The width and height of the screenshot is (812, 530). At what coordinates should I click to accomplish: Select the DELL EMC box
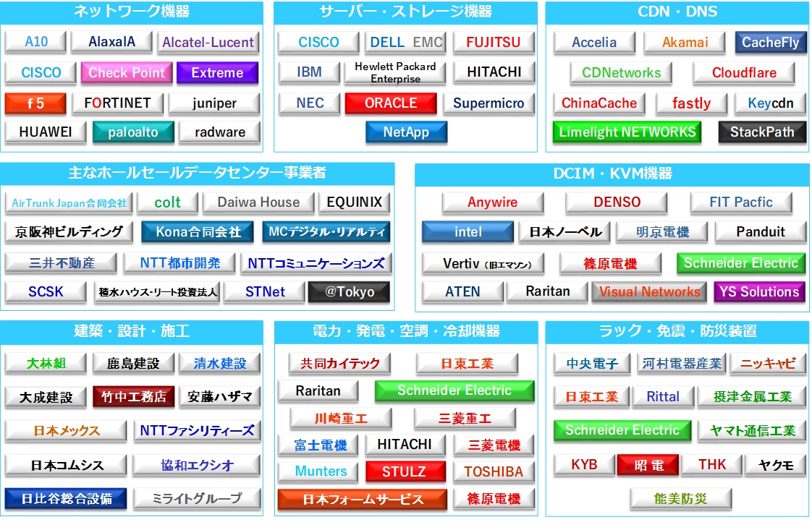tap(407, 43)
